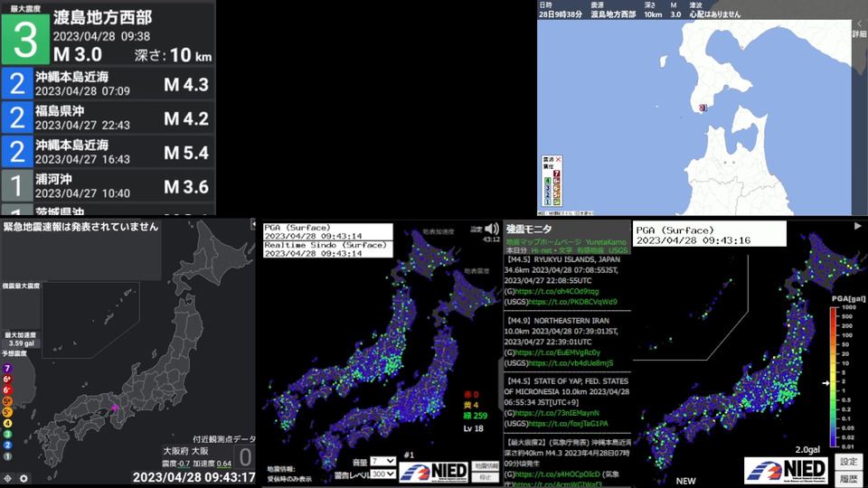Click the NIED logo near the volume dropdown
868x488 pixels.
tap(433, 472)
